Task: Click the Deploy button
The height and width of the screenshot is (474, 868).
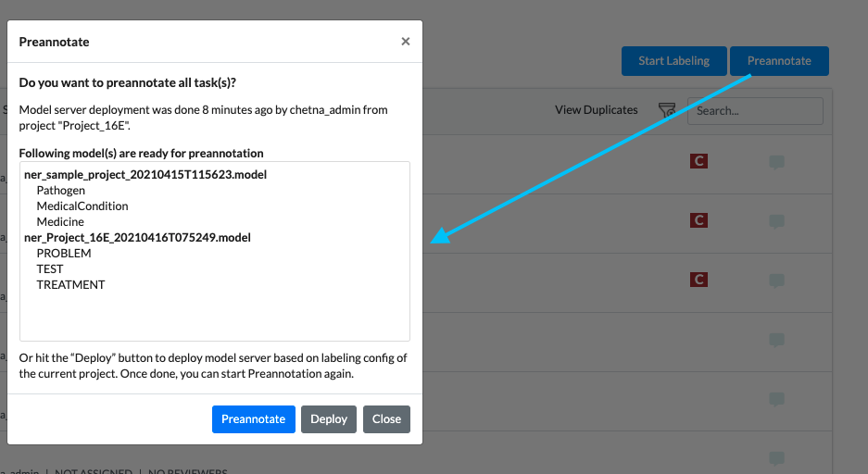Action: click(x=329, y=419)
